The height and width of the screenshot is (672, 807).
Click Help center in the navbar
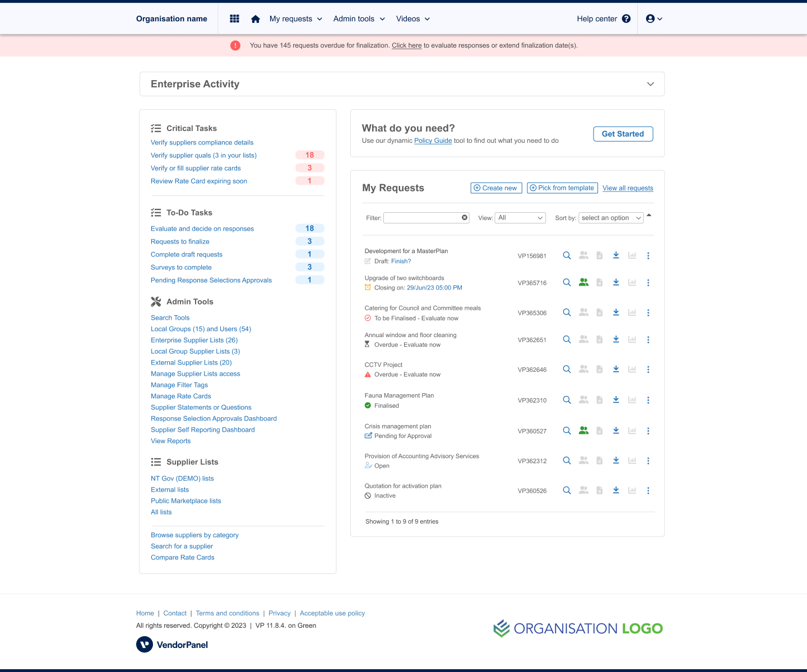[x=597, y=18]
